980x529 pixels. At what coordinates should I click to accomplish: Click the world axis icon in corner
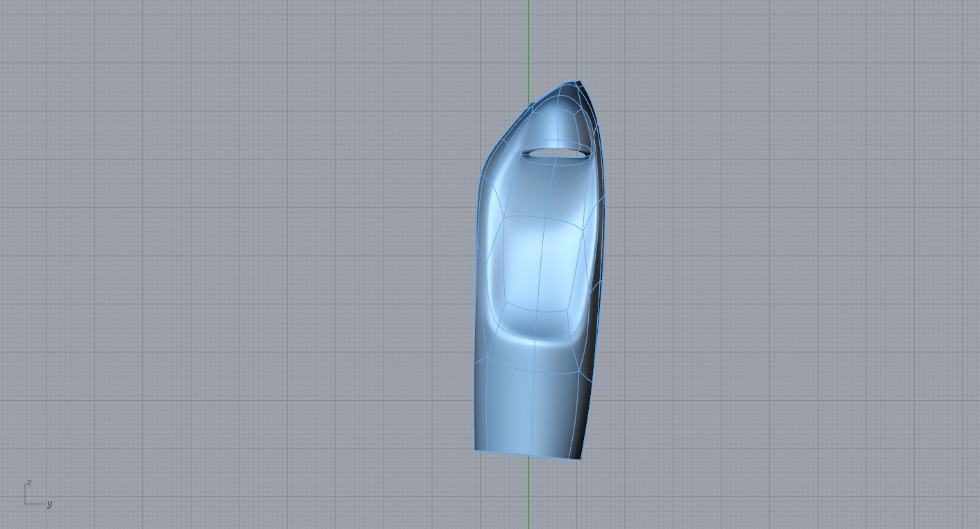(39, 494)
